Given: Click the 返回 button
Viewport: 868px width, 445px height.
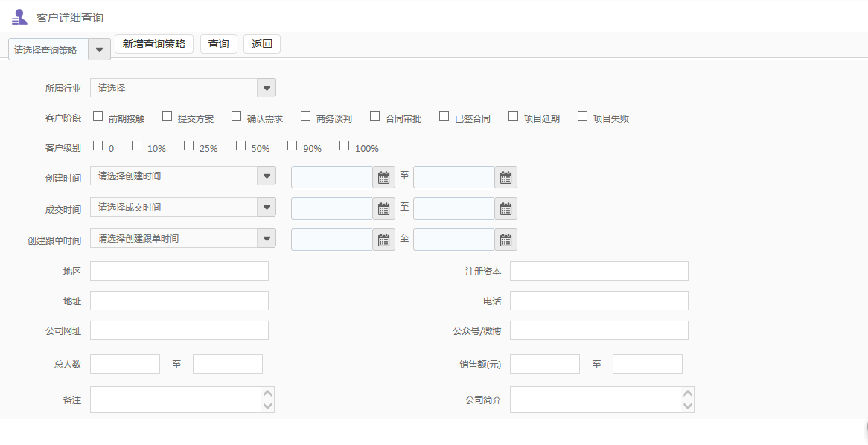Looking at the screenshot, I should click(x=262, y=44).
